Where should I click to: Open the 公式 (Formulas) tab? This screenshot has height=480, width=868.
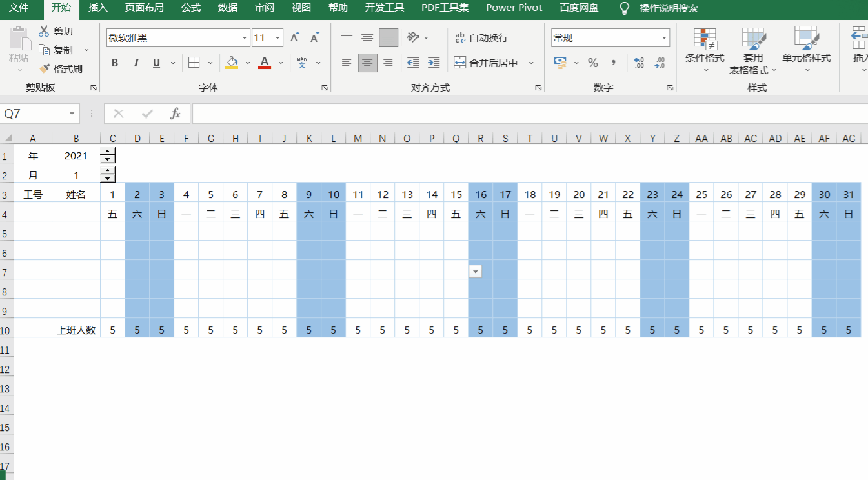tap(191, 8)
